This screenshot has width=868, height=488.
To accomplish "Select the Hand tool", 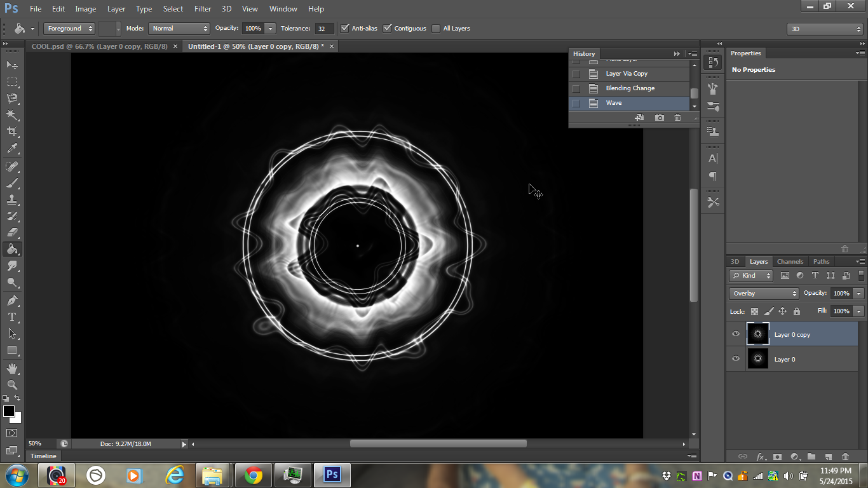I will point(12,368).
